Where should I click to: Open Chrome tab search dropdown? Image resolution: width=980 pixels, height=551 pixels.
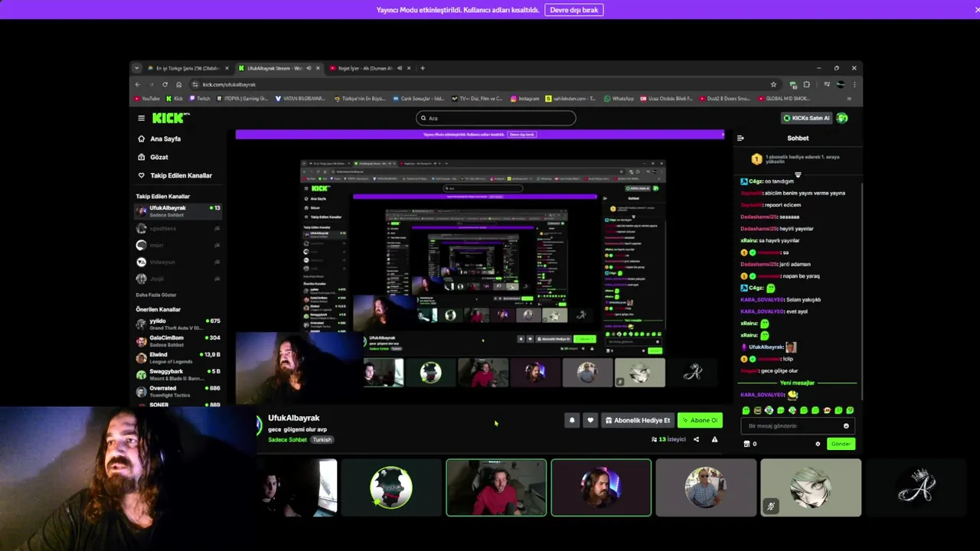click(x=137, y=68)
